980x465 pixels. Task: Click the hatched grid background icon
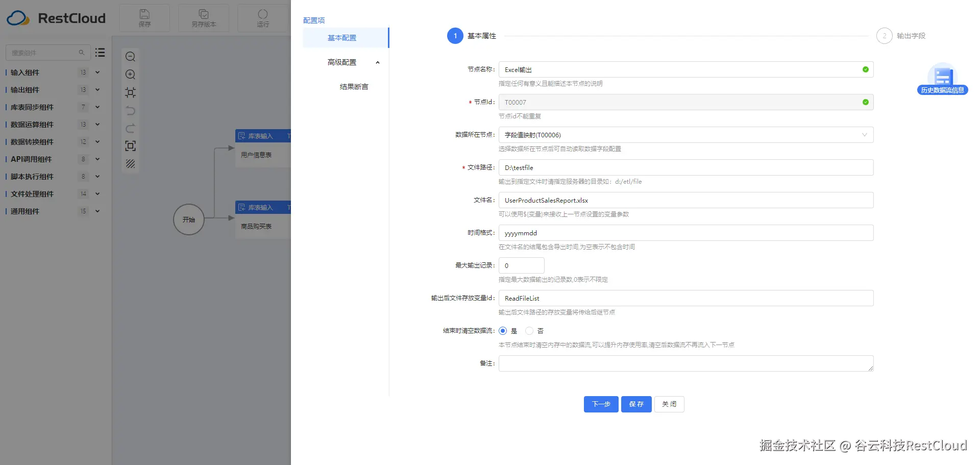click(x=131, y=164)
